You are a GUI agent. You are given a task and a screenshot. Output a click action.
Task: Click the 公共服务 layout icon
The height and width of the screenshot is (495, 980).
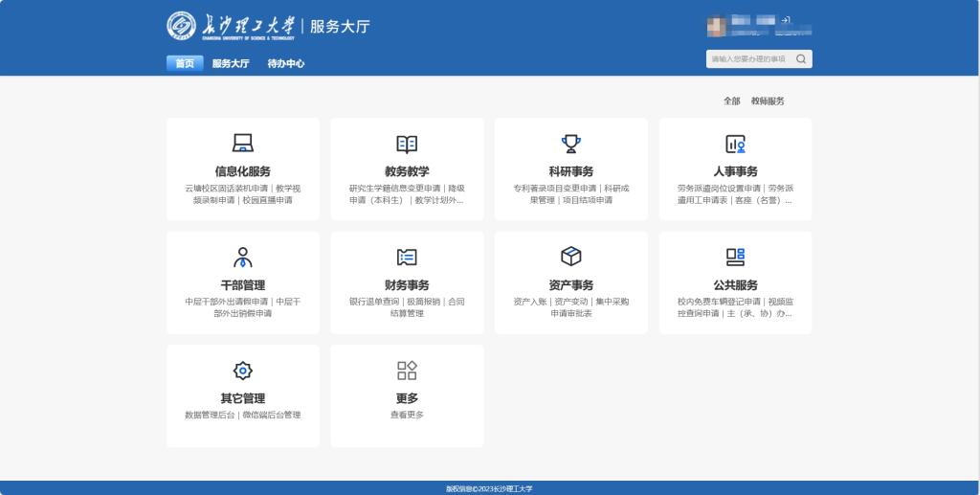(x=735, y=257)
